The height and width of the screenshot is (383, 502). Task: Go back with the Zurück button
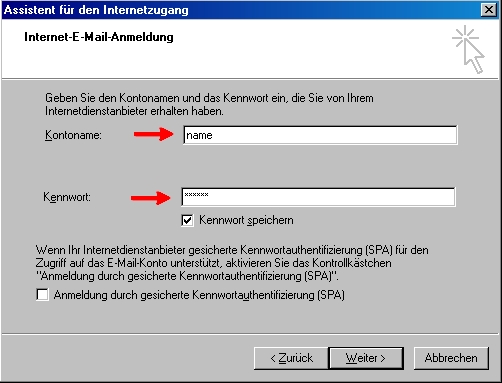pos(291,358)
